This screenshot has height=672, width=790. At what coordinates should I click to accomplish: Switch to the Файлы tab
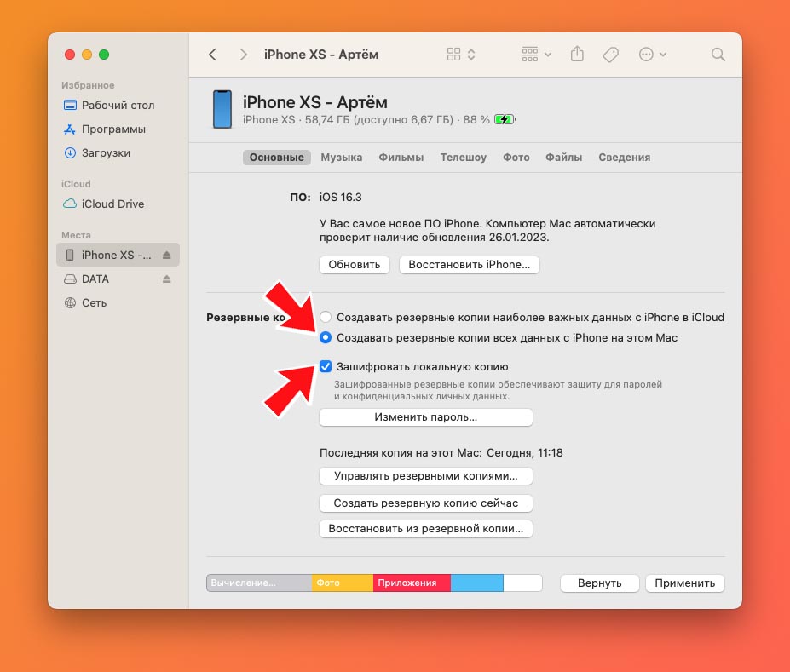click(564, 158)
